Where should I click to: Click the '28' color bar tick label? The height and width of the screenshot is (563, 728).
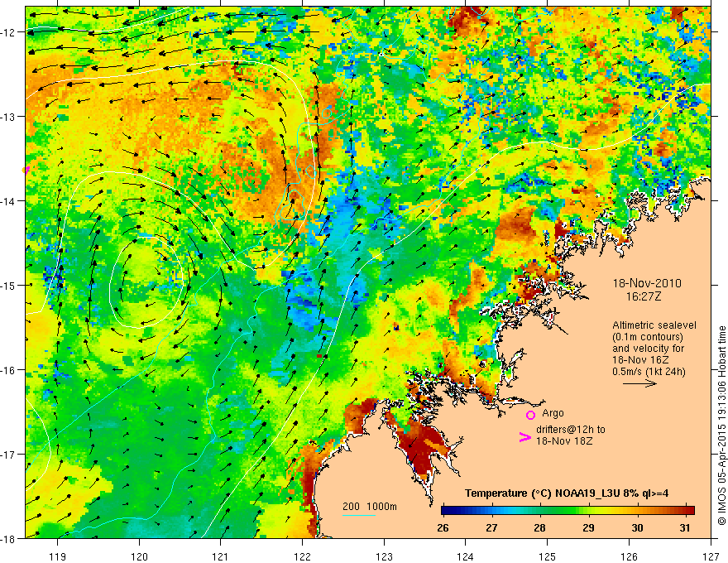(x=539, y=527)
